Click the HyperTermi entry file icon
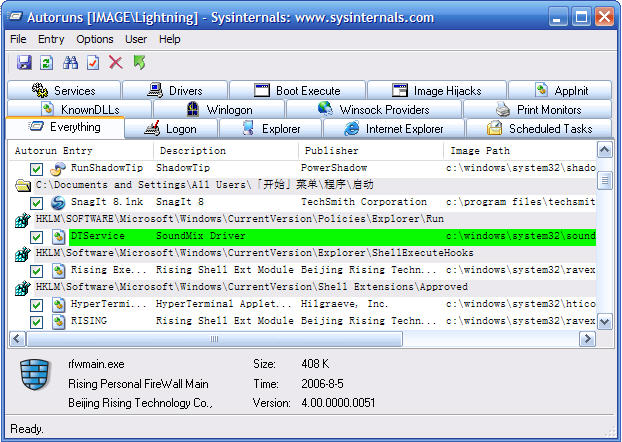 pos(58,305)
